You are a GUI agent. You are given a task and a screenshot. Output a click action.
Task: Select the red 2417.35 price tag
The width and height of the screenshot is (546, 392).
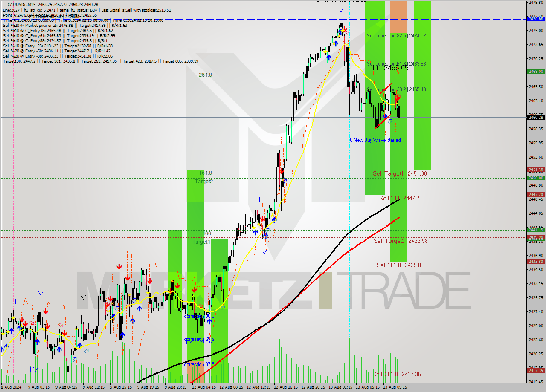pyautogui.click(x=536, y=370)
